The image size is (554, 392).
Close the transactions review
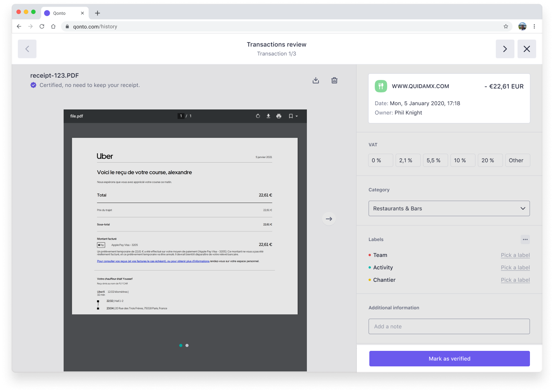click(527, 49)
